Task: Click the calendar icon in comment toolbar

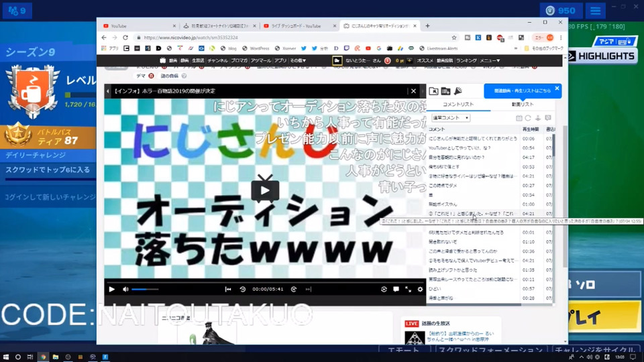Action: point(519,118)
